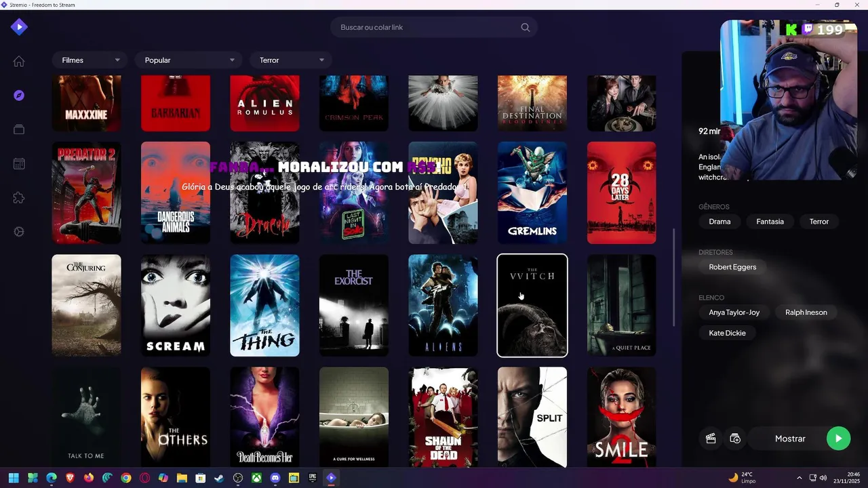Open the Library icon in sidebar
Screen dimensions: 868x488
click(19, 129)
